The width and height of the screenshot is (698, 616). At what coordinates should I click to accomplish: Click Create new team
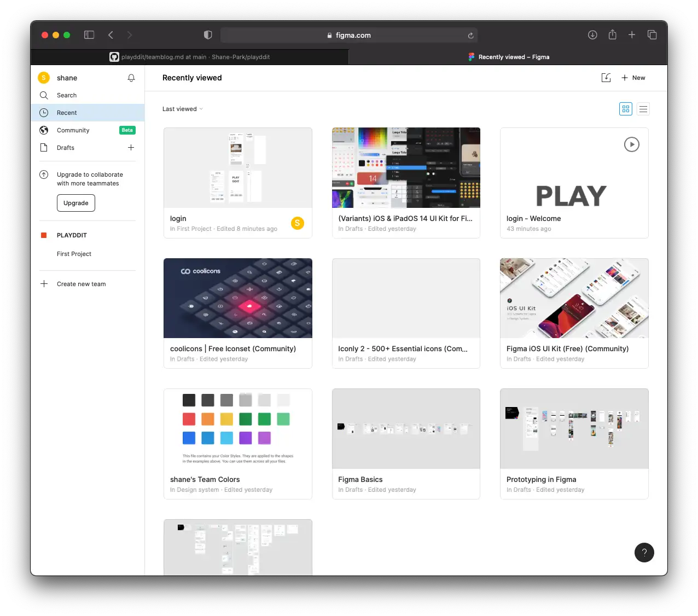pyautogui.click(x=82, y=284)
